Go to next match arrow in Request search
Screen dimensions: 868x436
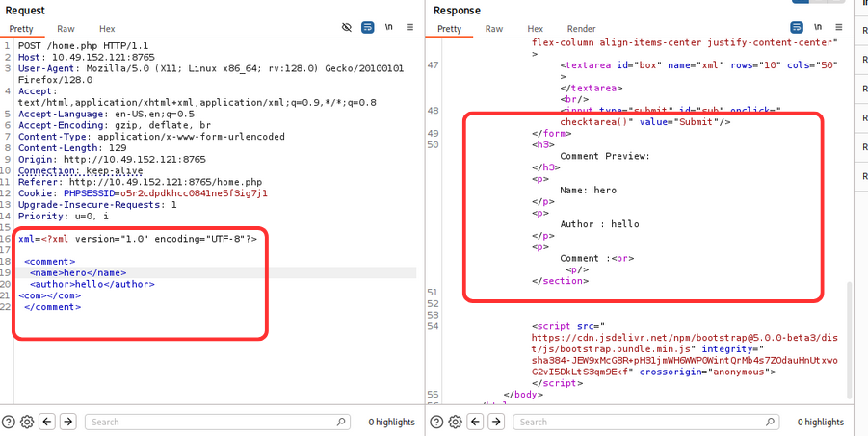coord(66,422)
